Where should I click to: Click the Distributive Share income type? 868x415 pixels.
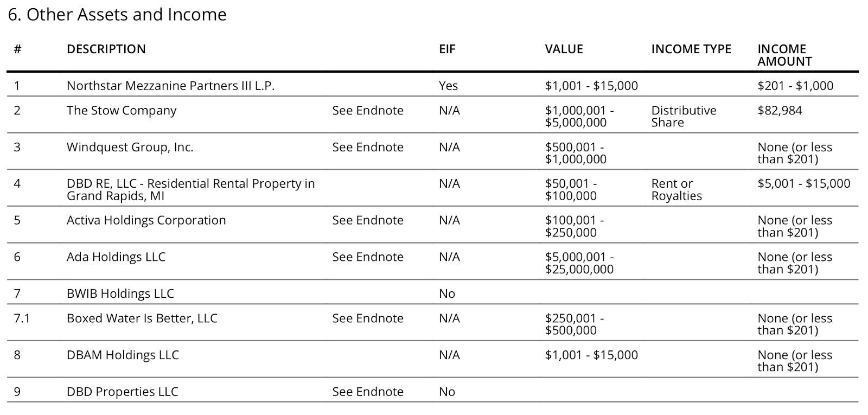[x=684, y=117]
